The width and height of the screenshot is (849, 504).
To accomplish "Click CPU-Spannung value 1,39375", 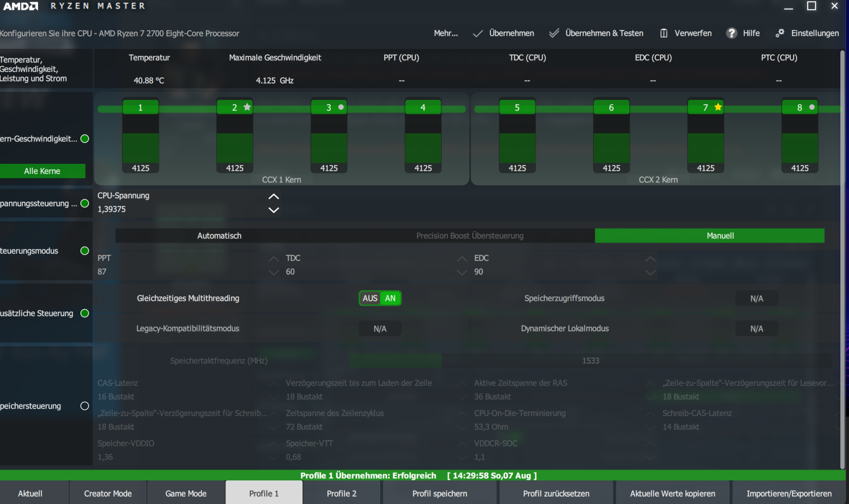I will 112,209.
